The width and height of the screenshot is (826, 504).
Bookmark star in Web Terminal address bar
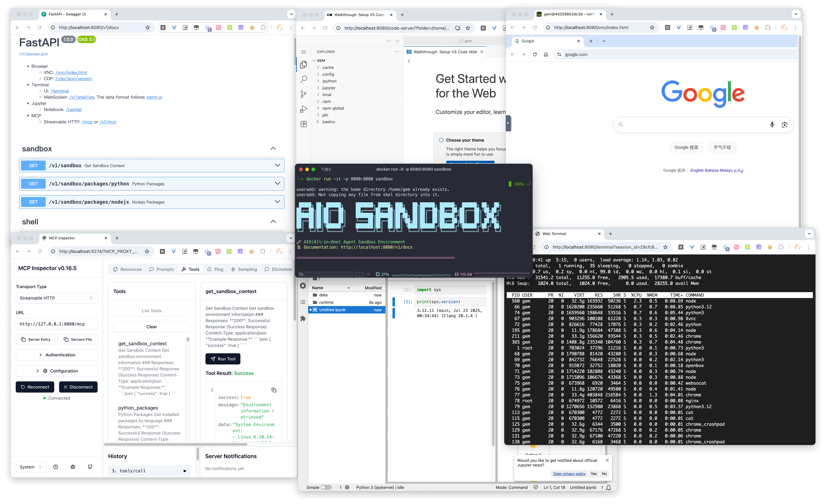[665, 247]
